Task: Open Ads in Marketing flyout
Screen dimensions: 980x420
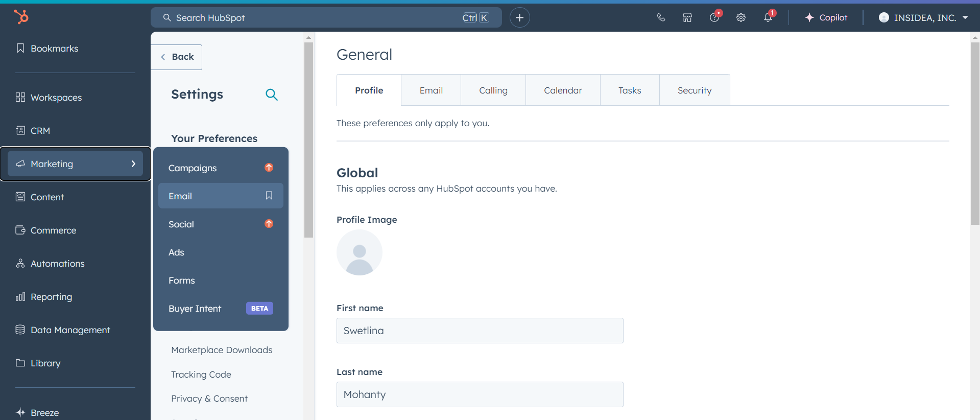Action: pyautogui.click(x=221, y=252)
